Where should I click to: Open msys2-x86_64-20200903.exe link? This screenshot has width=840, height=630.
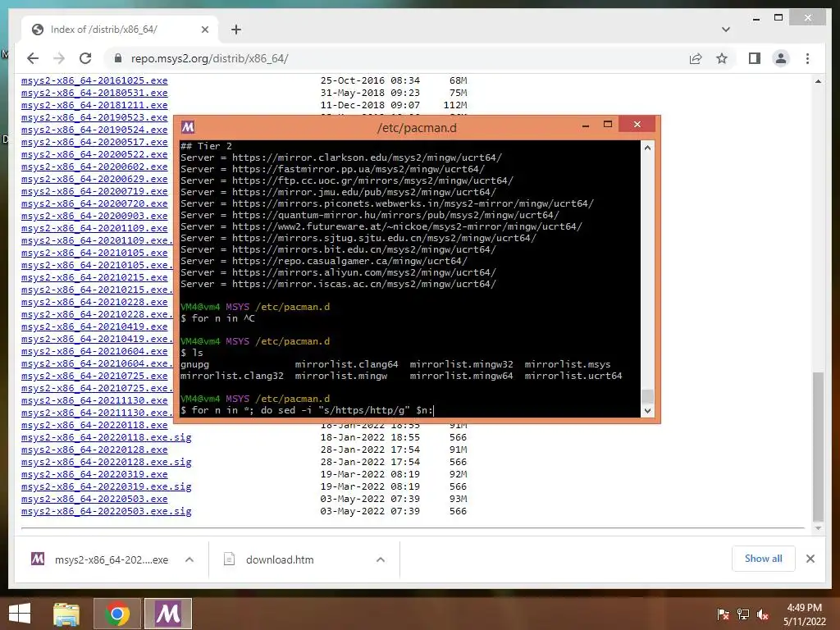pos(94,216)
